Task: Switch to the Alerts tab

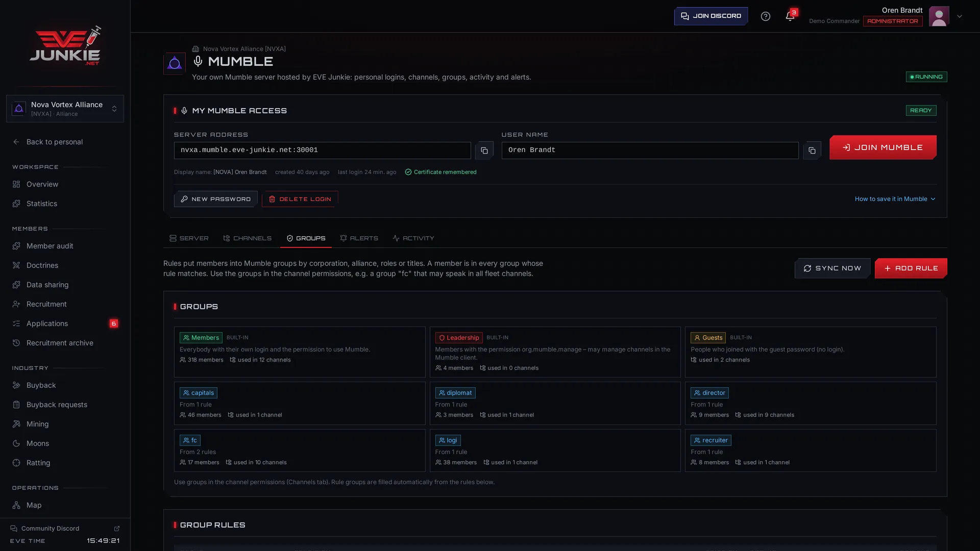Action: click(359, 238)
